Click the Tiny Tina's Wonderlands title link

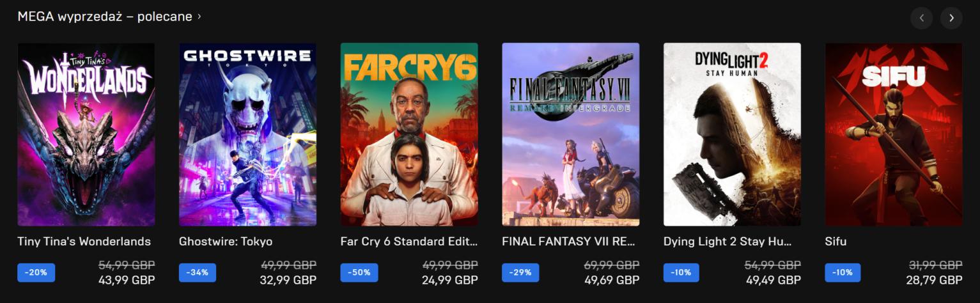pyautogui.click(x=84, y=242)
